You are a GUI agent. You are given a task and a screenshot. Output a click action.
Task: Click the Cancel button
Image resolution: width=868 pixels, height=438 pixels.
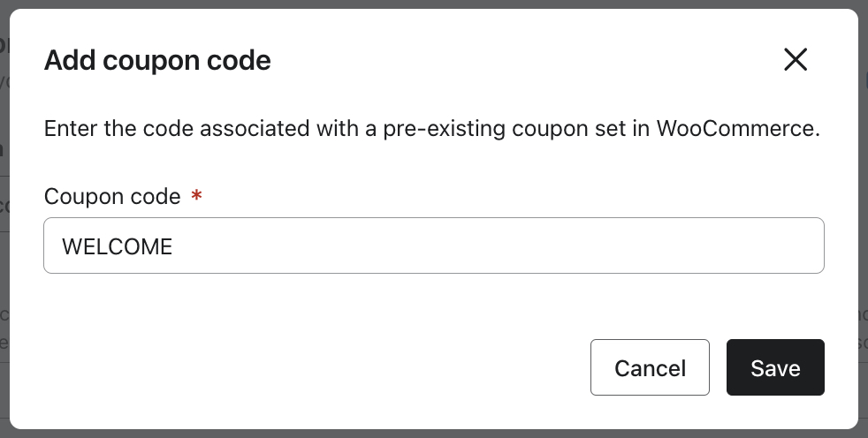click(650, 367)
